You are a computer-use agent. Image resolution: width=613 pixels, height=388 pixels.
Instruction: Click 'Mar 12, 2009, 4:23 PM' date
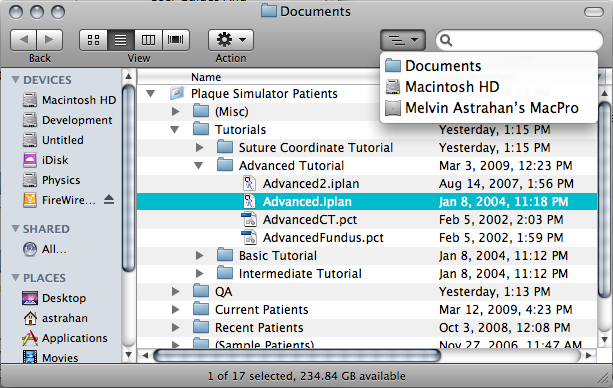click(505, 309)
